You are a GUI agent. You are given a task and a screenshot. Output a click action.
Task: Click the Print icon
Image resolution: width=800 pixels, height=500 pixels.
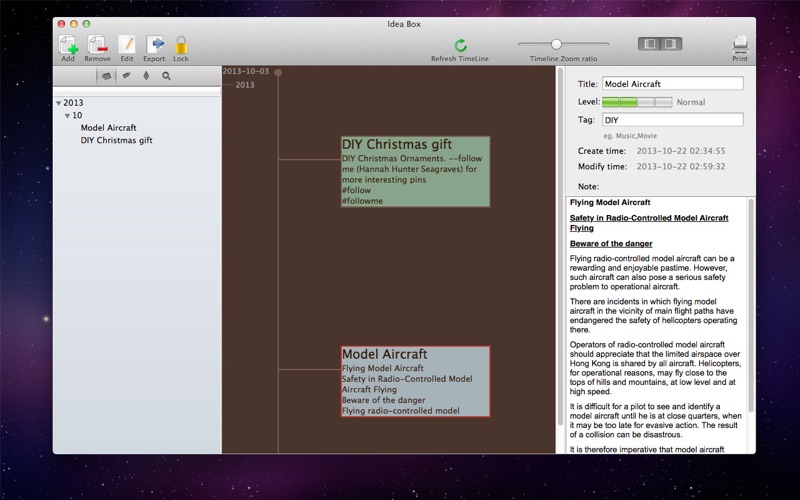tap(740, 44)
